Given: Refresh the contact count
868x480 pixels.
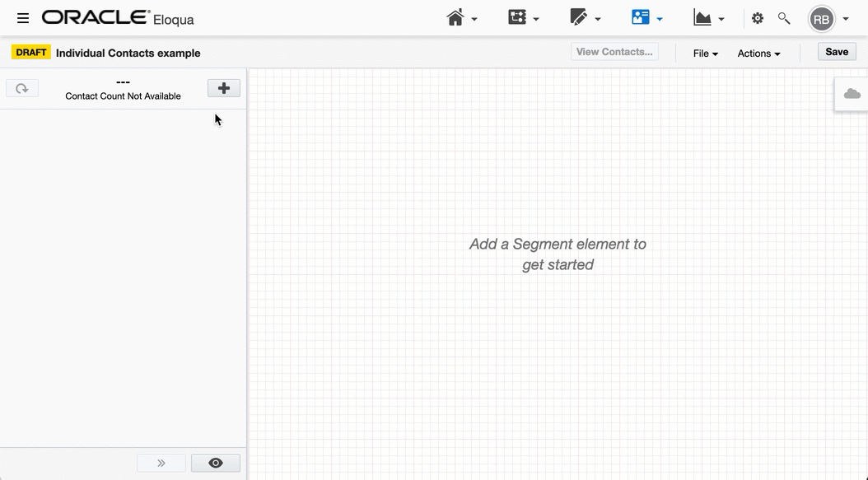Looking at the screenshot, I should (22, 88).
